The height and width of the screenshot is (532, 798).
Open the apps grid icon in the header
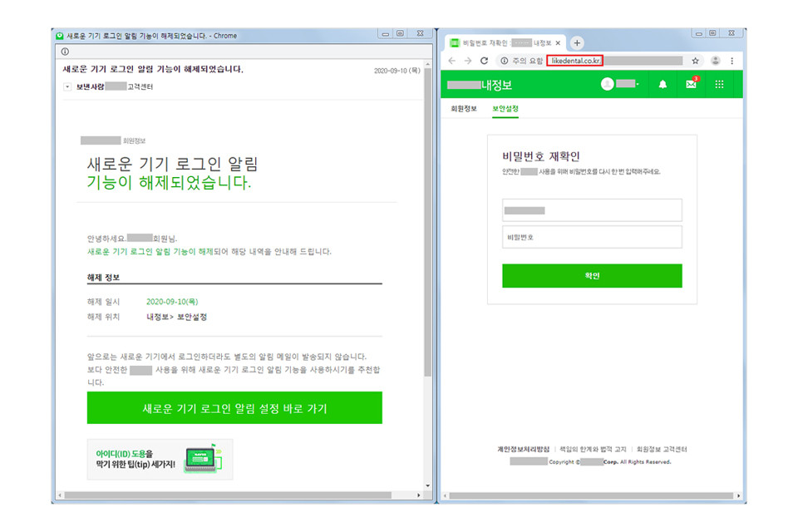click(x=718, y=84)
